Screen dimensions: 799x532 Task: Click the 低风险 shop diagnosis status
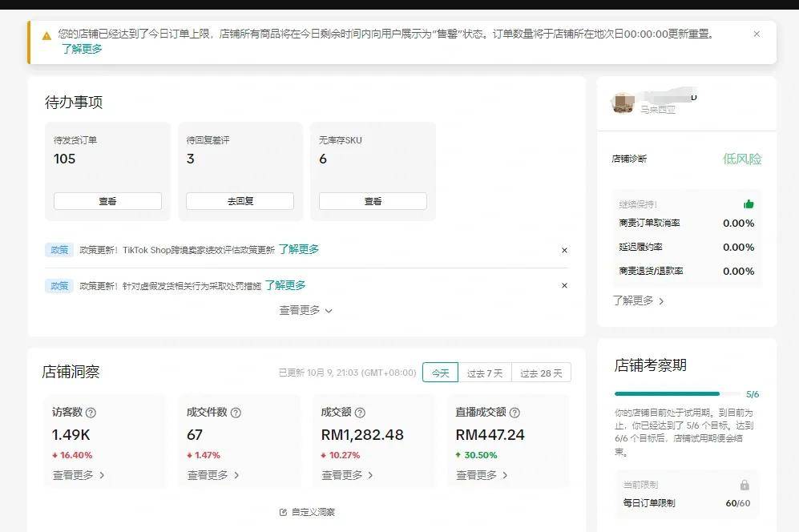[x=742, y=159]
